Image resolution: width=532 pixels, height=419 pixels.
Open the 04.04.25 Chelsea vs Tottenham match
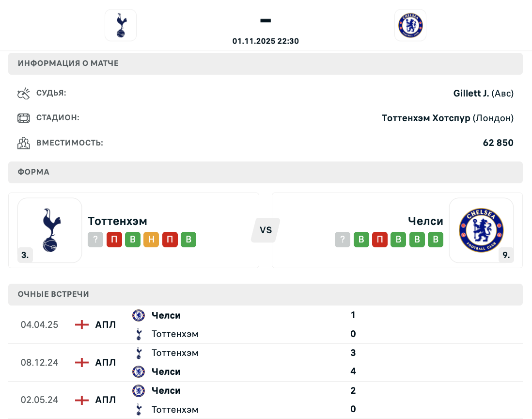pyautogui.click(x=266, y=324)
